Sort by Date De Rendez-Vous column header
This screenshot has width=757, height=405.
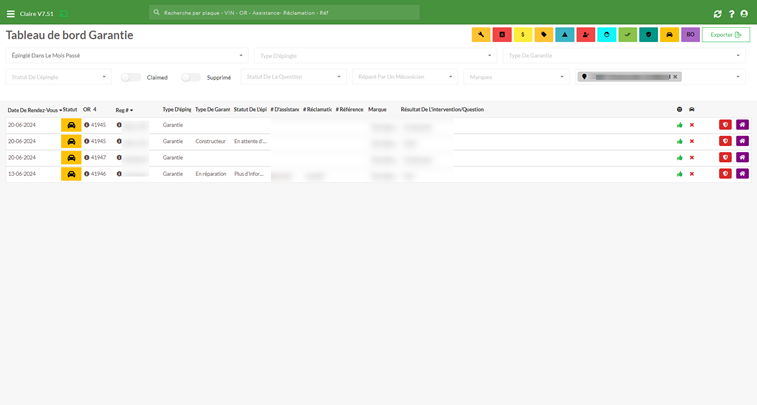point(35,110)
